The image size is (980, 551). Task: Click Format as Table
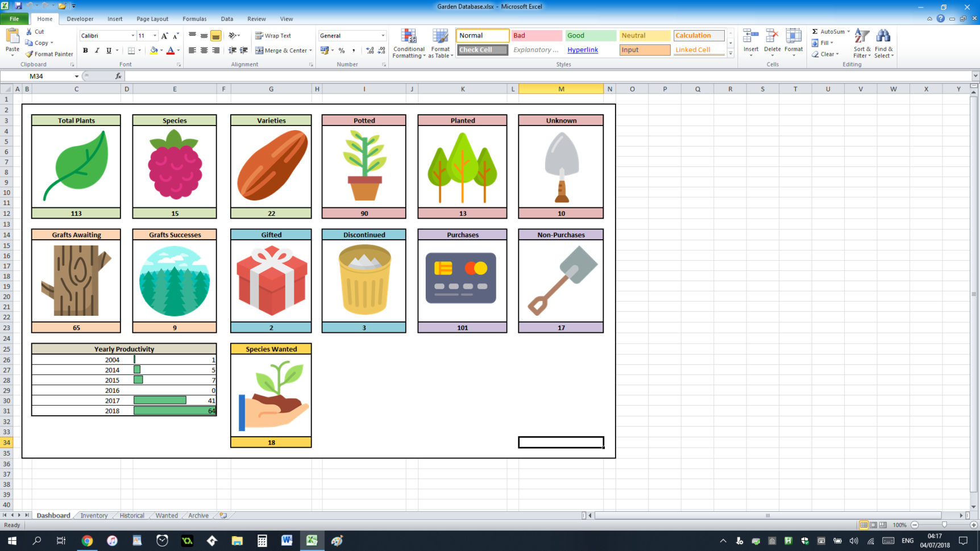pos(440,44)
